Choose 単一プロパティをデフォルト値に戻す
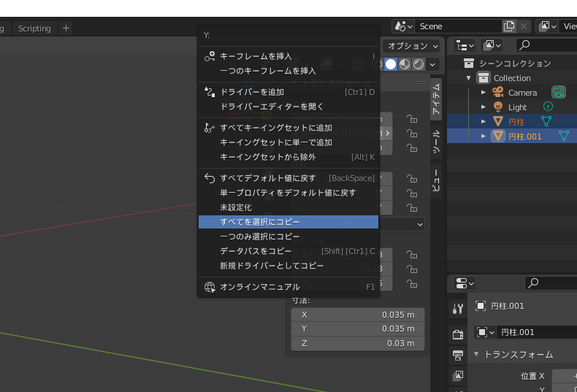The height and width of the screenshot is (392, 577). pyautogui.click(x=288, y=193)
